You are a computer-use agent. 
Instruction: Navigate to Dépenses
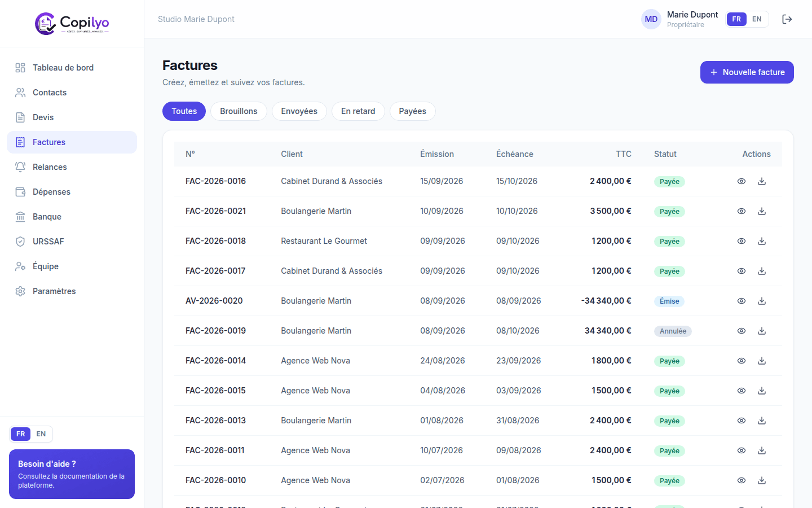[x=72, y=192]
